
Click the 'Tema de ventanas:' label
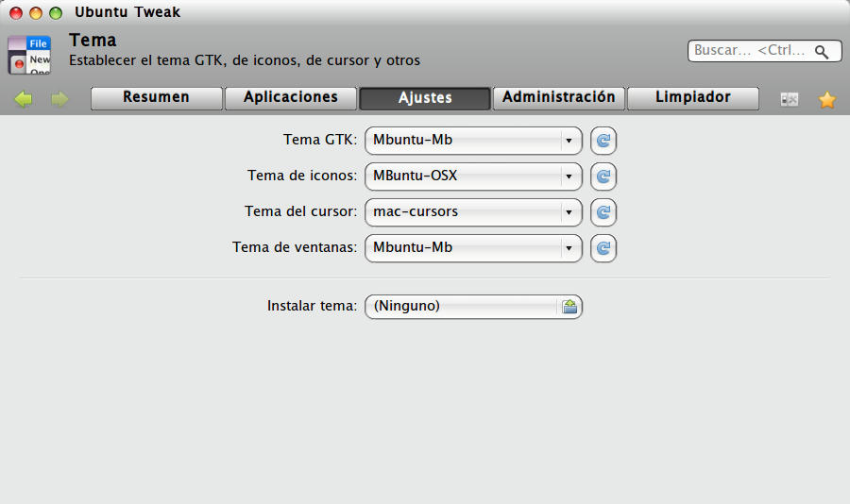[295, 247]
